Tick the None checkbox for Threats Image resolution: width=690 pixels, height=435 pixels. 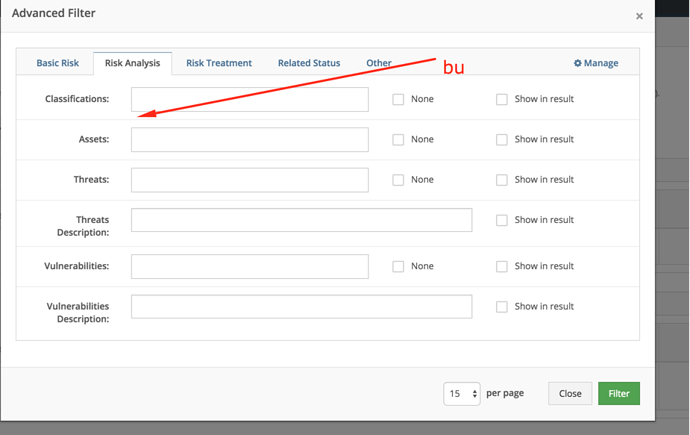tap(398, 180)
